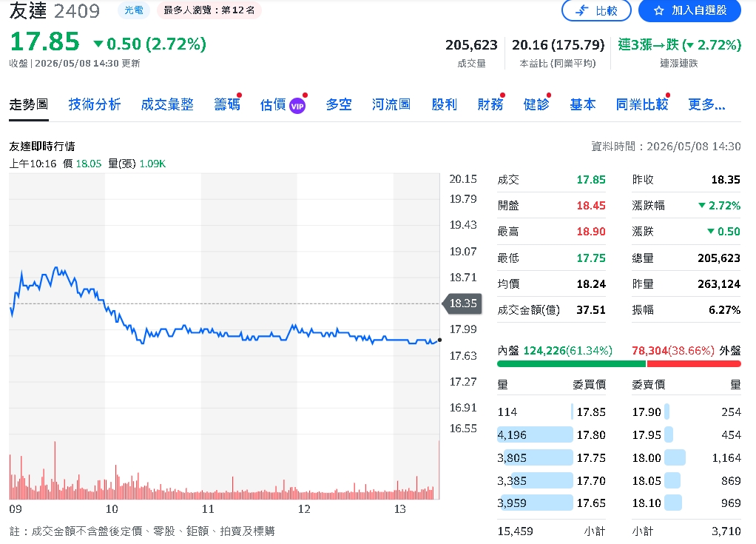Click the 18.35 previous-close chart marker
The image size is (756, 544).
pos(462,303)
